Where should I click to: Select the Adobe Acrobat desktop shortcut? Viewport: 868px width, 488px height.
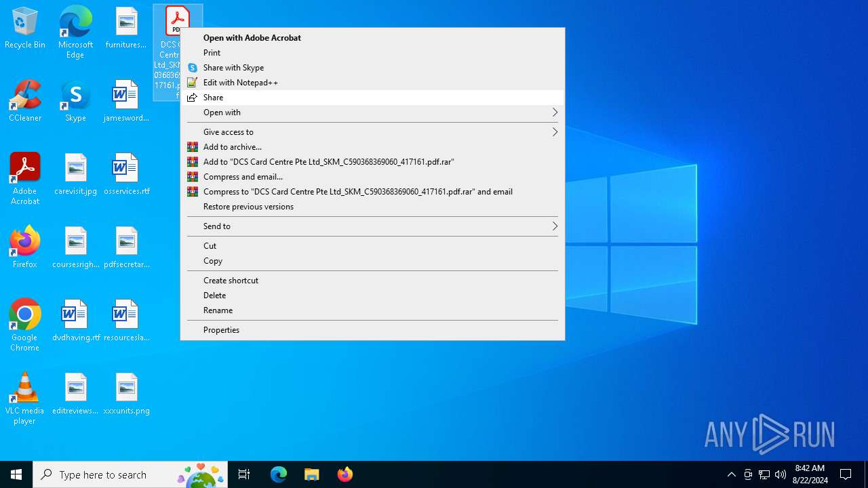[x=25, y=179]
